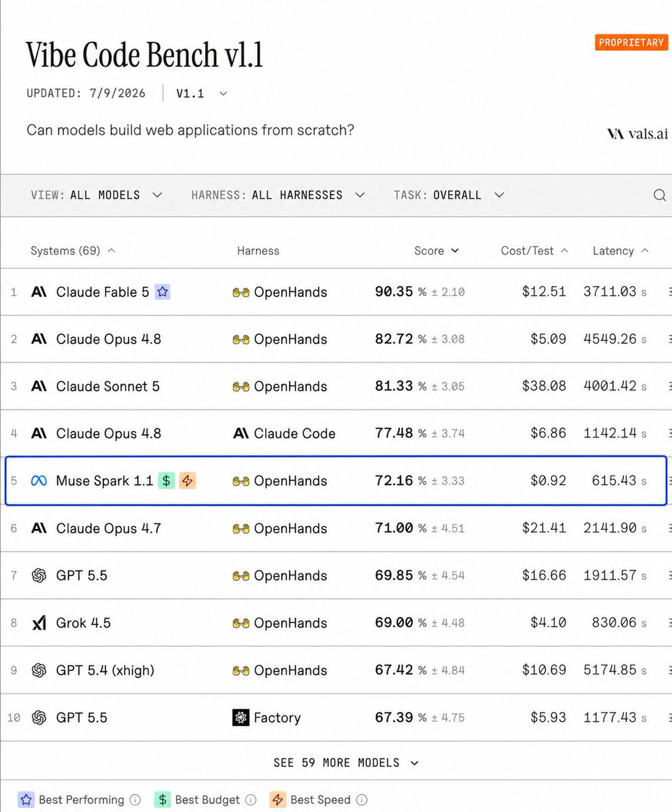
Task: Click the Best Speed lightning legend icon
Action: (x=277, y=800)
